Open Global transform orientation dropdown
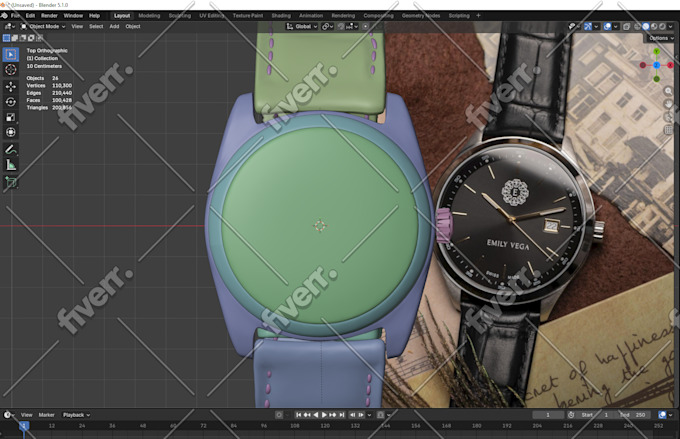This screenshot has width=680, height=439. coord(302,26)
